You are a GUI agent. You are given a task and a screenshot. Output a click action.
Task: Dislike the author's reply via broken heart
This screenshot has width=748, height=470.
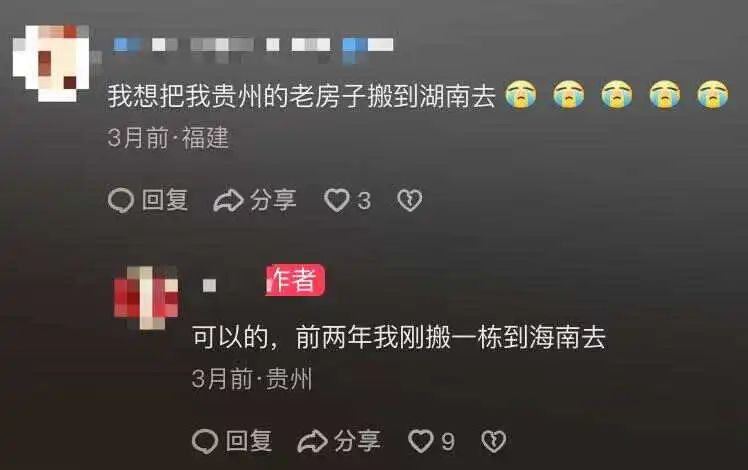(494, 441)
